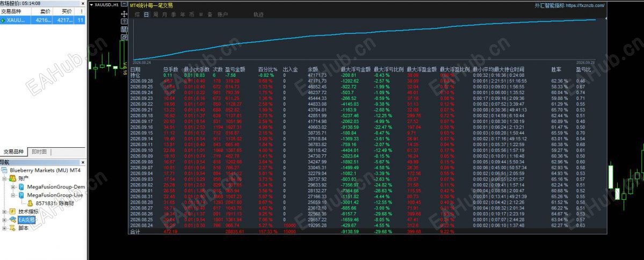Close the 市场报价 market watch panel
This screenshot has height=260, width=644.
83,3
